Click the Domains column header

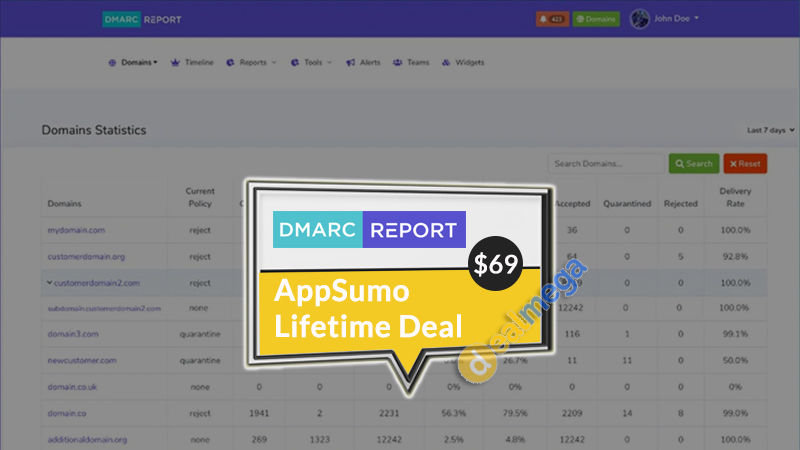(x=64, y=204)
